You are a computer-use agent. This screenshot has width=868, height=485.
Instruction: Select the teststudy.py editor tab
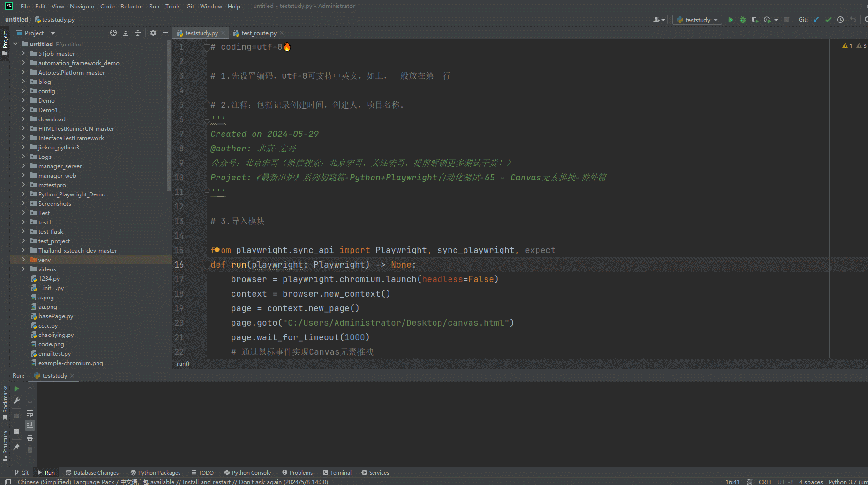[x=201, y=33]
